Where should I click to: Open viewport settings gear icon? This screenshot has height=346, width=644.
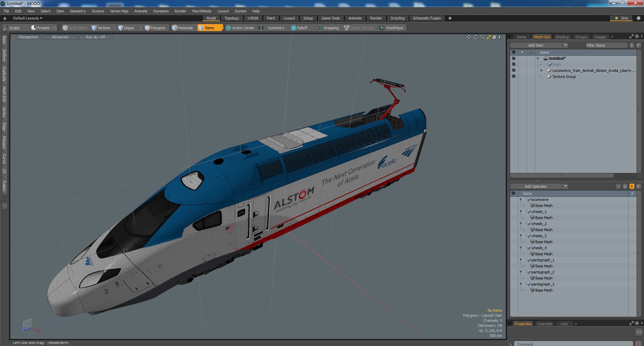[x=494, y=37]
